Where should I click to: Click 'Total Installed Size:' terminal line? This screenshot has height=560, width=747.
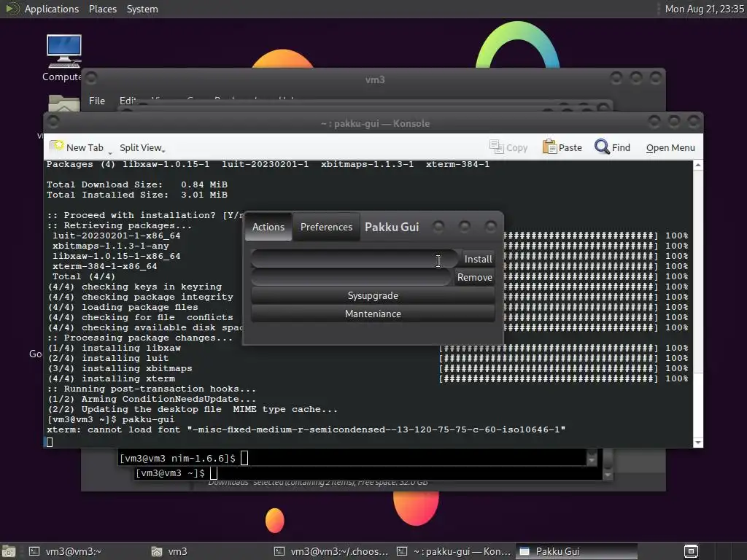point(136,195)
